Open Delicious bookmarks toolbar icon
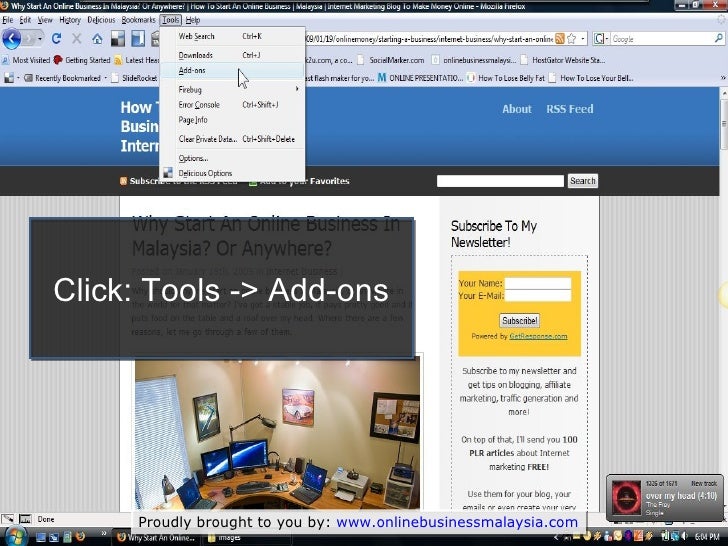 coord(117,39)
